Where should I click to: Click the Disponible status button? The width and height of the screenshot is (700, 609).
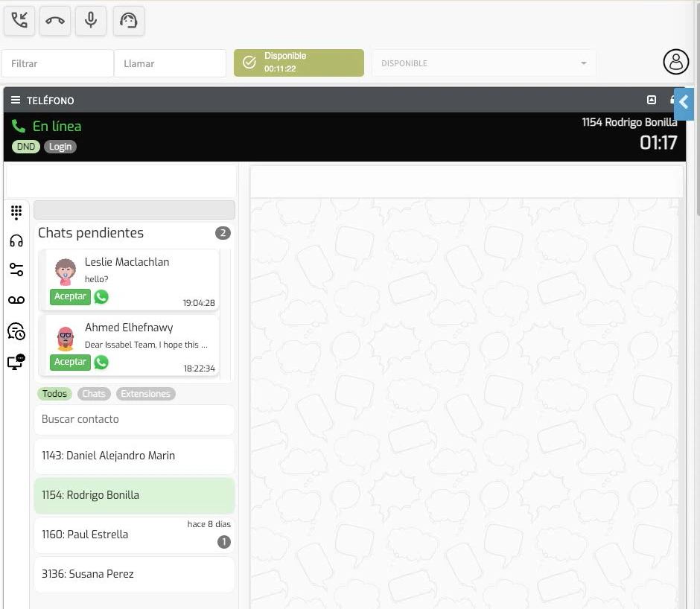(299, 63)
